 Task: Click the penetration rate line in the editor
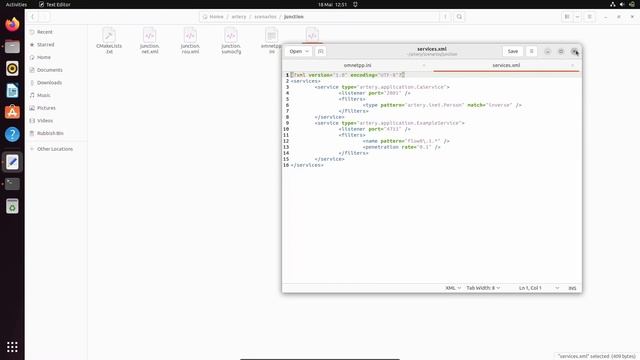(402, 147)
